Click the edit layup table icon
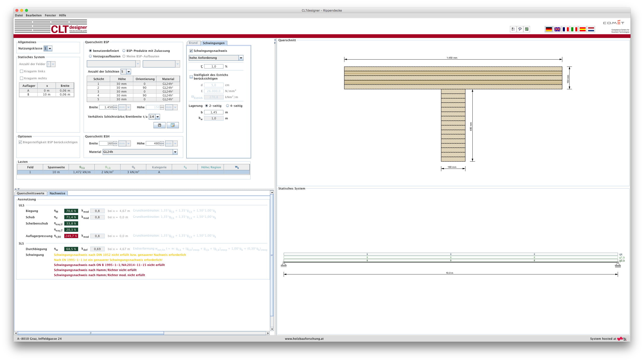 tap(173, 125)
